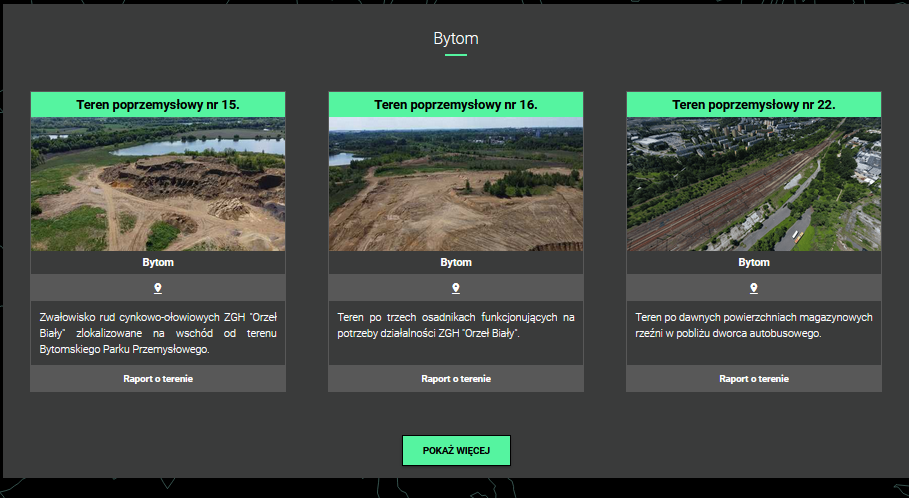The height and width of the screenshot is (498, 909).
Task: Click the map pin icon for site nr 15
Action: (x=158, y=288)
